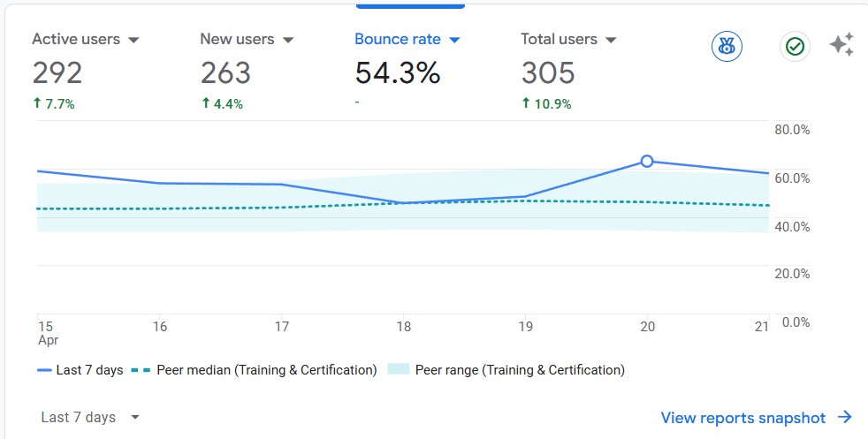Click the arrow icon beside View reports snapshot
The image size is (868, 439).
[x=845, y=418]
